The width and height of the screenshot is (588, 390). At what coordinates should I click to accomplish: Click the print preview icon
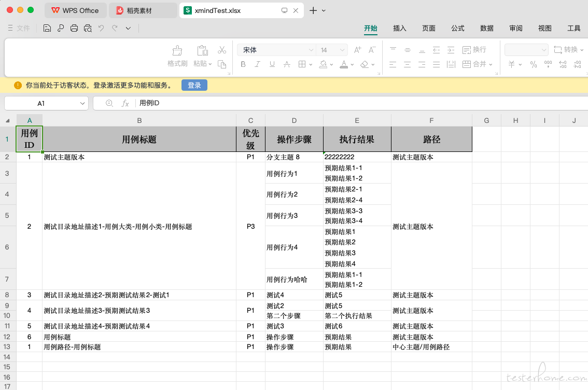pyautogui.click(x=88, y=28)
